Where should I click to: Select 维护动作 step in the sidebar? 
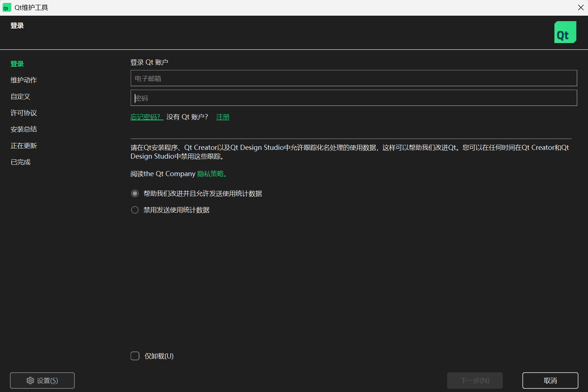point(24,80)
